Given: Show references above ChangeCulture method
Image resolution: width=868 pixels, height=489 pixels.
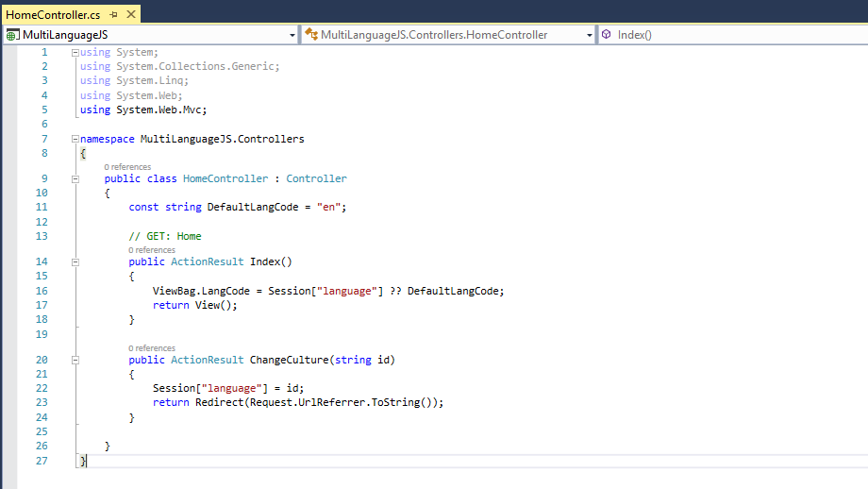Looking at the screenshot, I should coord(152,348).
